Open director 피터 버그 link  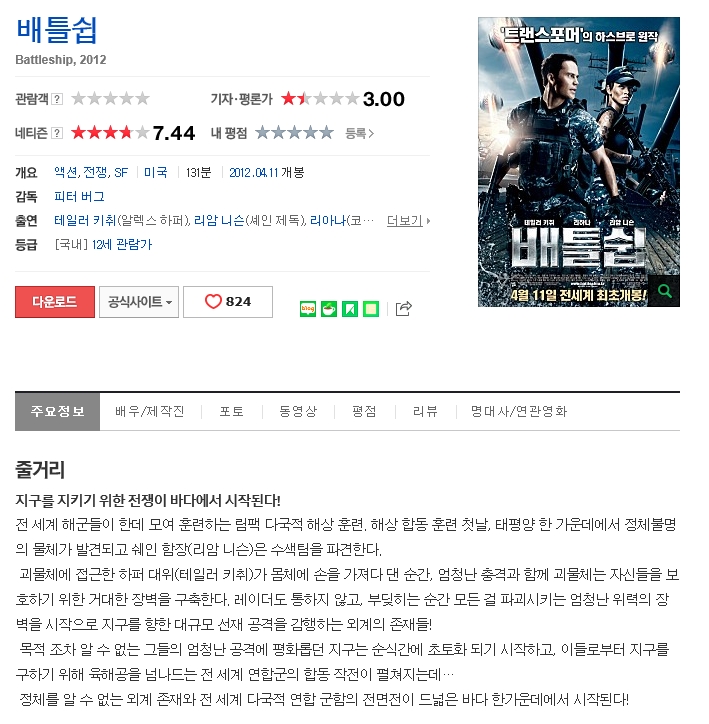point(79,197)
